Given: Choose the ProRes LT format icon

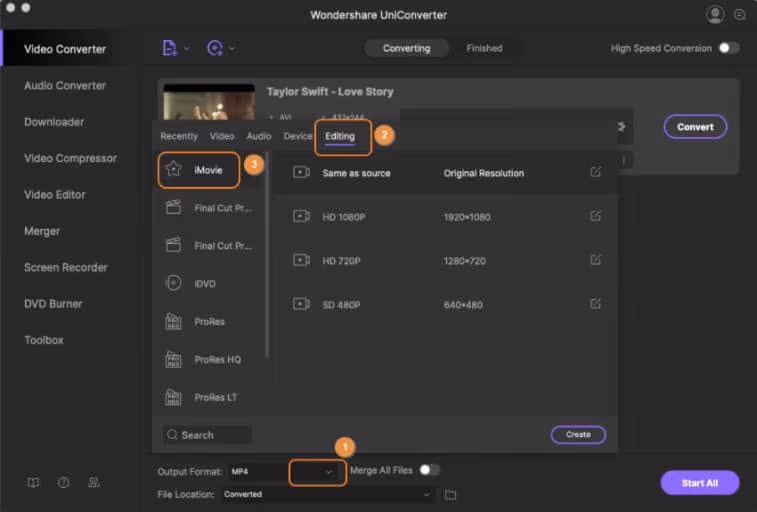Looking at the screenshot, I should click(x=173, y=397).
